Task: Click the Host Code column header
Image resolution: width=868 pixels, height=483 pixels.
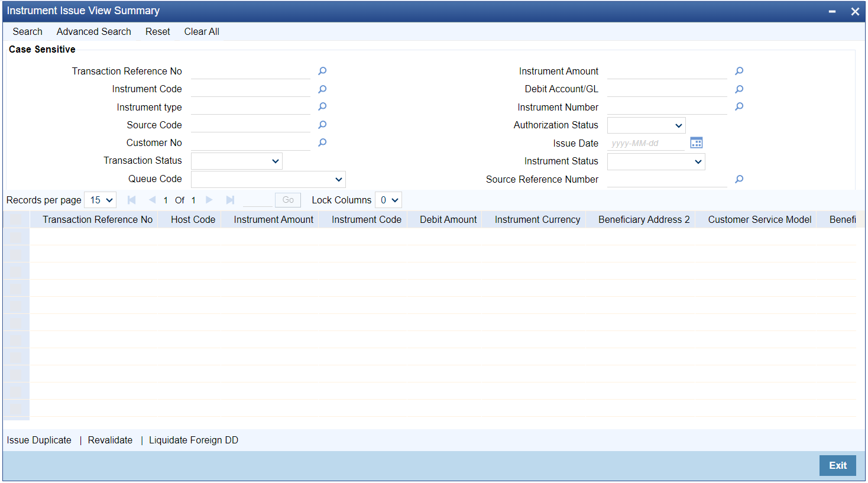Action: (x=193, y=219)
